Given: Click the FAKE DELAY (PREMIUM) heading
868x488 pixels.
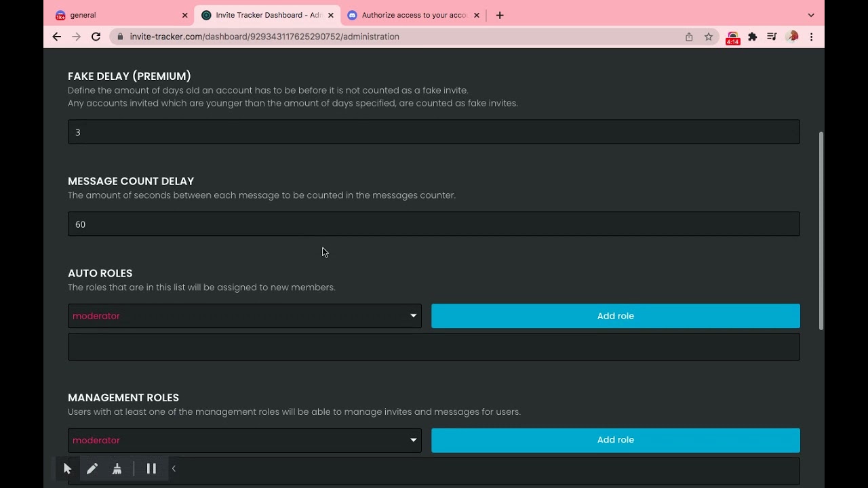Looking at the screenshot, I should (130, 76).
